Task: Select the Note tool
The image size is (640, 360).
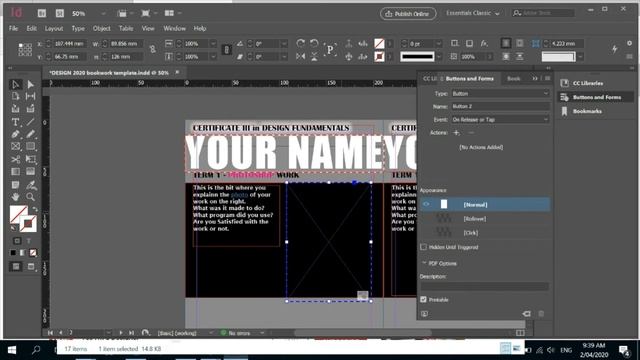Action: 16,185
